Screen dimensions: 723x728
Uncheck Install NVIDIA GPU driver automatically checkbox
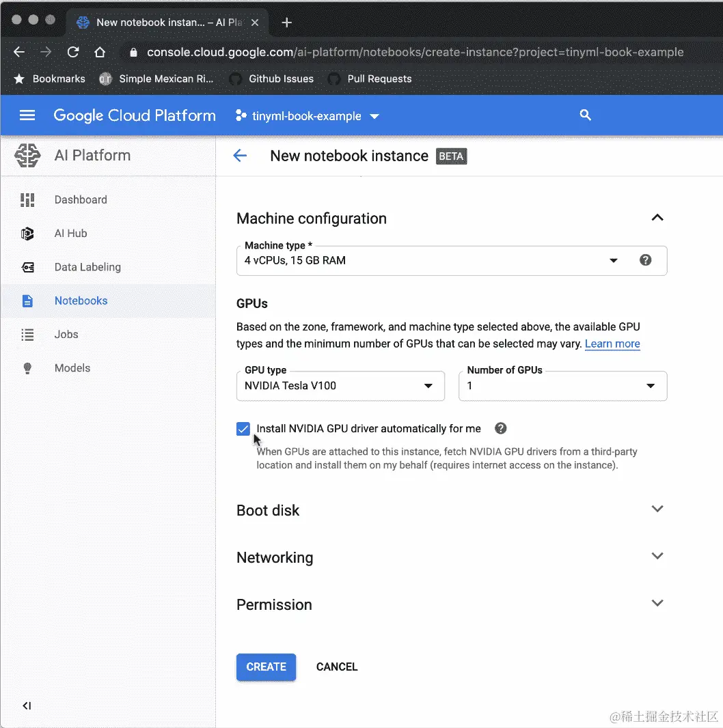243,428
